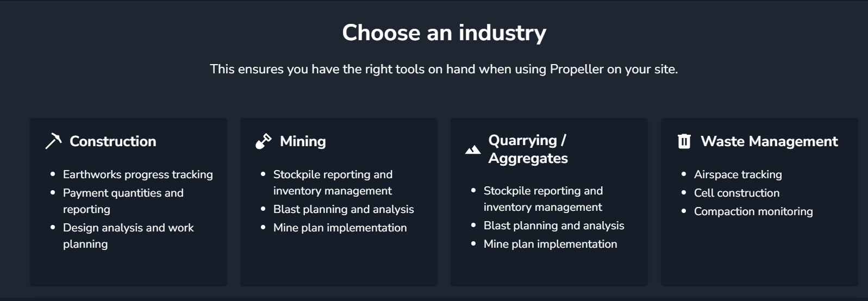Click Stockpile reporting item in Mining card
Viewport: 868px width, 301px height.
[x=333, y=183]
